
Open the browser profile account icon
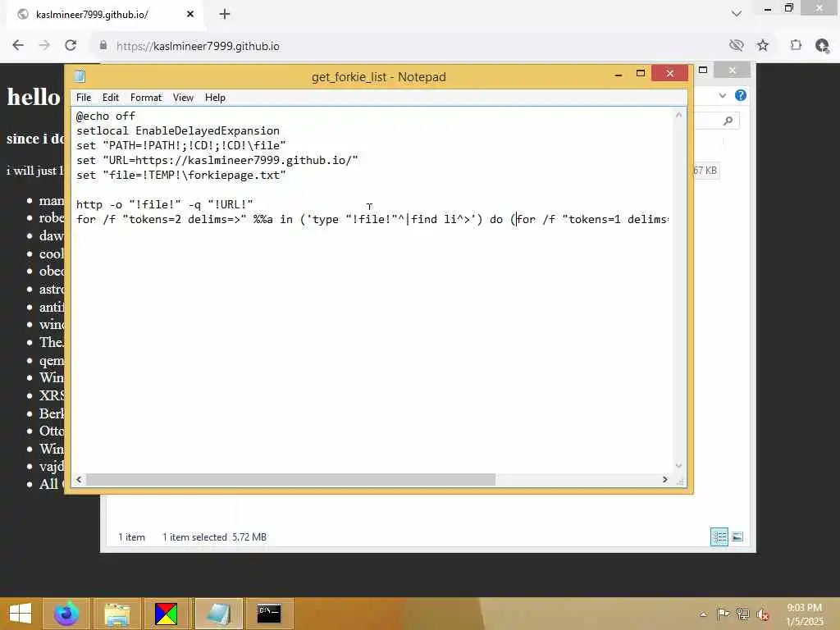pos(822,46)
